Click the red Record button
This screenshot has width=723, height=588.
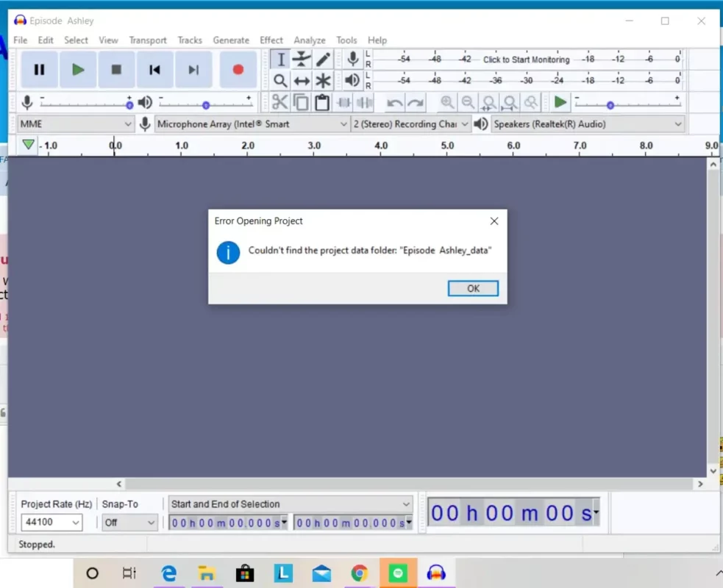[x=238, y=70]
